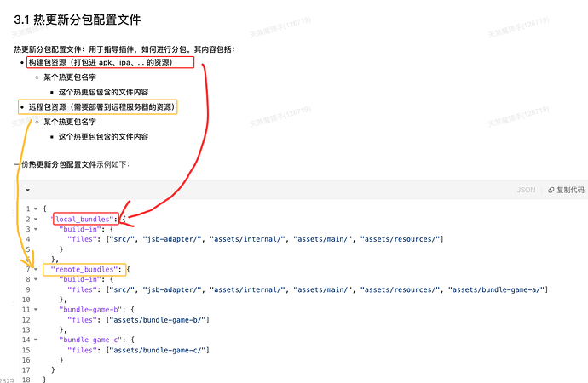Image resolution: width=588 pixels, height=383 pixels.
Task: Click "assets/bundle-game-a/" string on line 9
Action: point(496,289)
